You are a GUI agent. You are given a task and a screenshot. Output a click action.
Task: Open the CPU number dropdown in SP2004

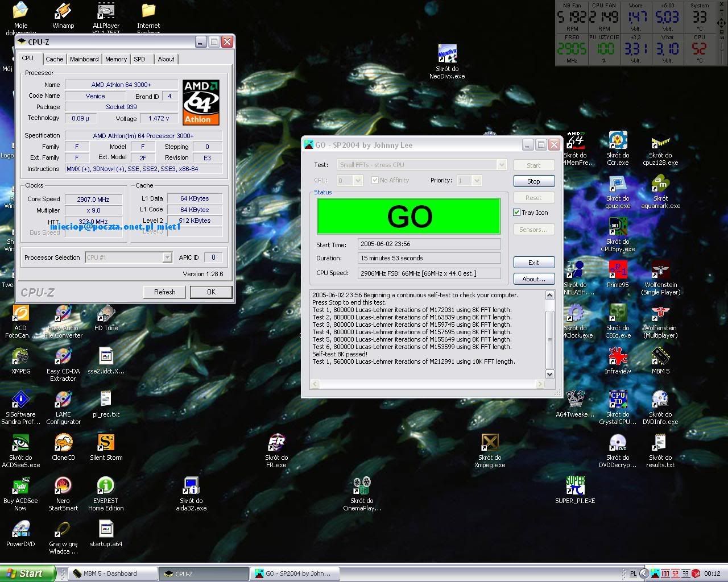[358, 180]
